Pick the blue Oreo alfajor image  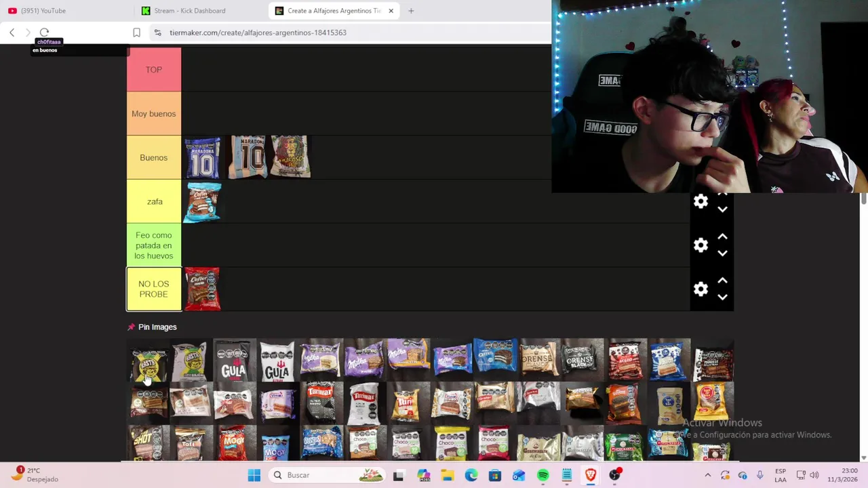[495, 357]
